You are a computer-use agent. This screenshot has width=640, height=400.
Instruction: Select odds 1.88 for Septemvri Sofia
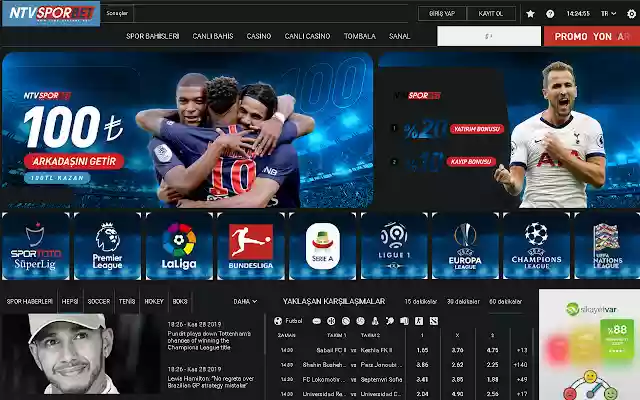pyautogui.click(x=492, y=380)
